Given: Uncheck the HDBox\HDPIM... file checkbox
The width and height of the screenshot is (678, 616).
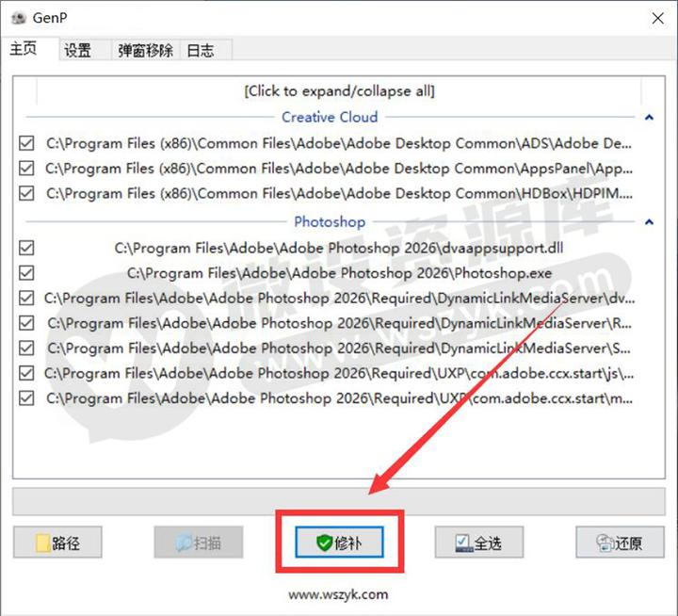Looking at the screenshot, I should coord(26,193).
